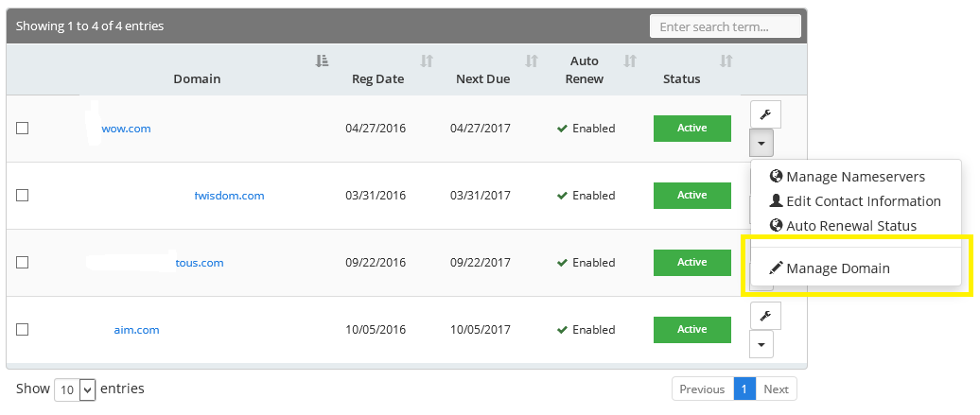Go to the Next page
The image size is (980, 415).
click(777, 389)
